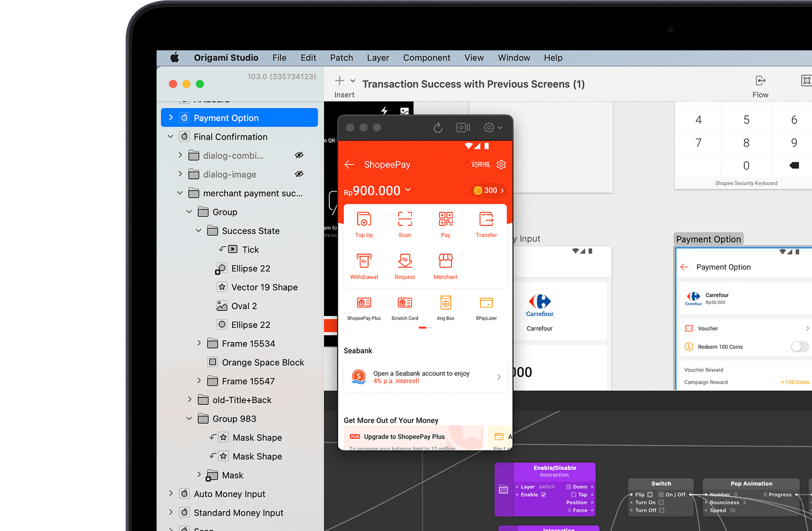Toggle visibility of dialog-image layer

tap(299, 174)
